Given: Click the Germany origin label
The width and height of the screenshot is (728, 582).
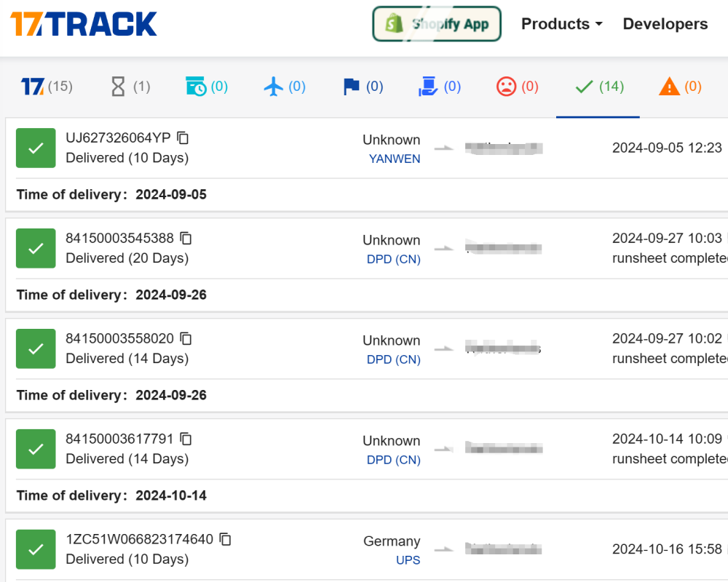Looking at the screenshot, I should (392, 541).
